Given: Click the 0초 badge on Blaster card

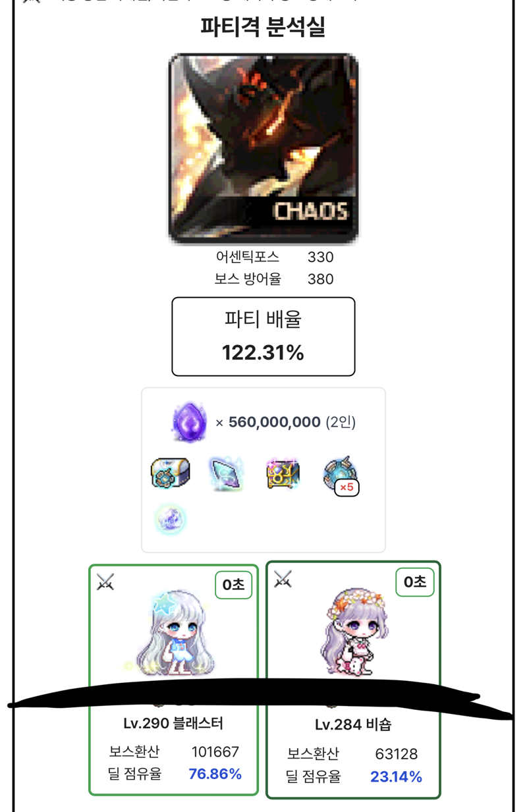Looking at the screenshot, I should [x=234, y=585].
